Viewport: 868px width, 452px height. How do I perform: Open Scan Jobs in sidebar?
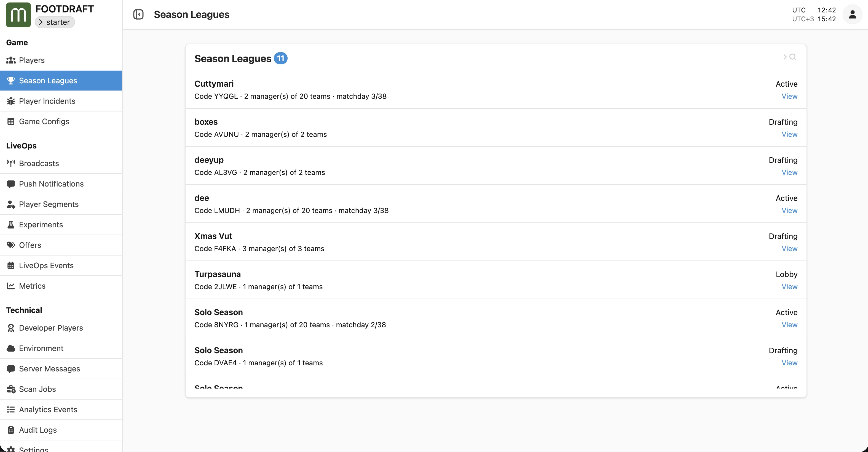(x=61, y=389)
